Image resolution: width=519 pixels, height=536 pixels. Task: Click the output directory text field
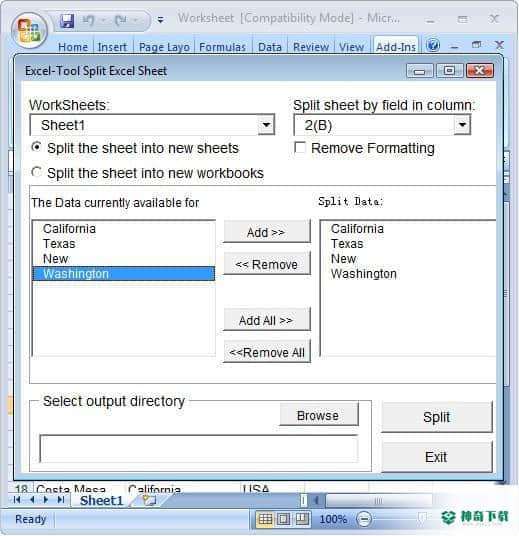[x=199, y=449]
